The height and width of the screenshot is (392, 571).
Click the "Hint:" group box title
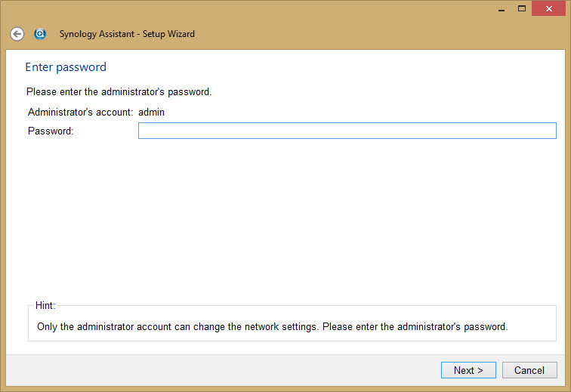coord(45,305)
